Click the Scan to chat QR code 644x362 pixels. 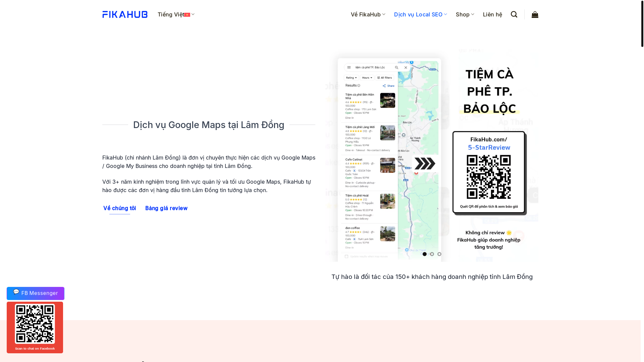point(35,324)
